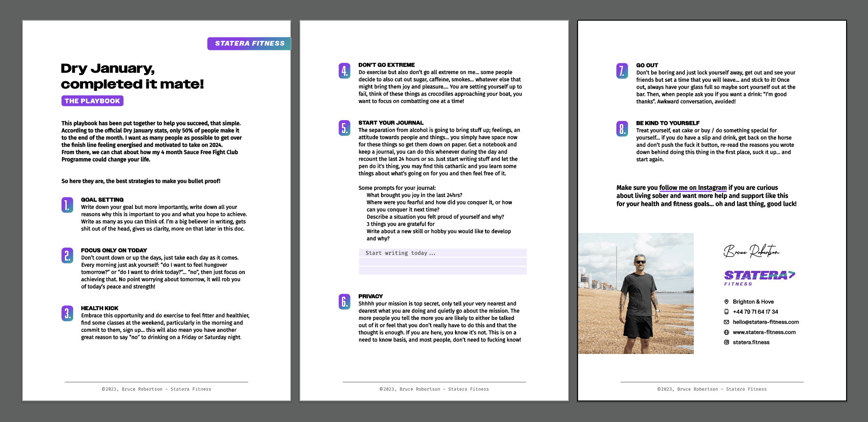Click the location pin icon beside Brighton & Hove
The width and height of the screenshot is (868, 422).
[726, 302]
